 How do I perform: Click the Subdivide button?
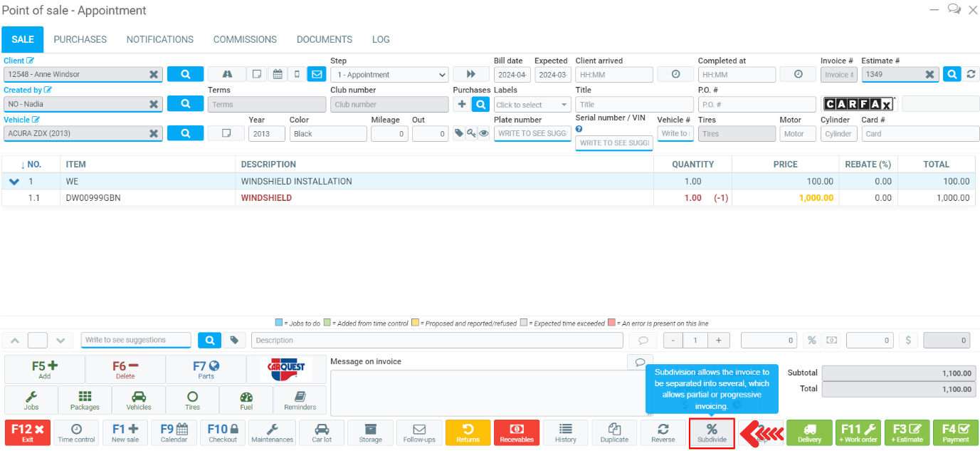(712, 432)
